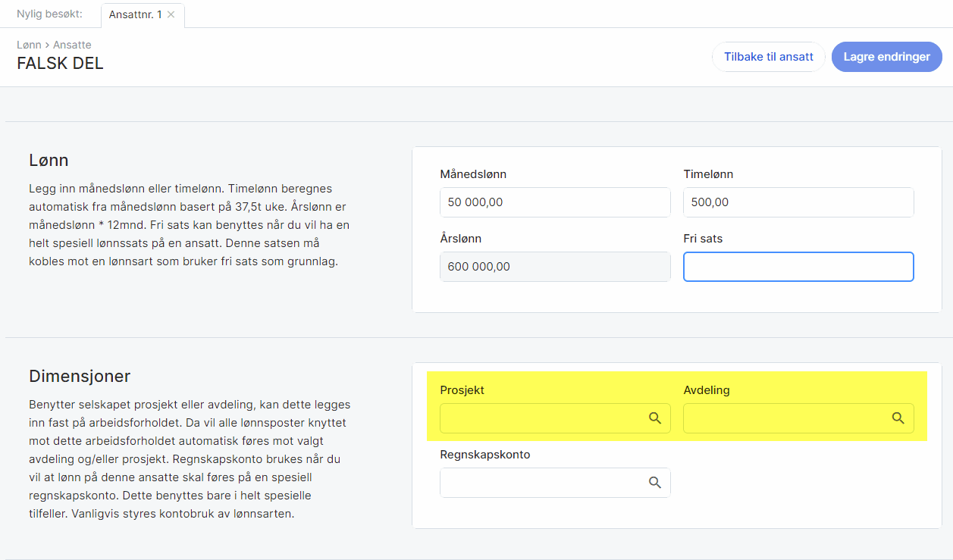Open Regnskapskonto lookup via magnifier icon

(655, 483)
